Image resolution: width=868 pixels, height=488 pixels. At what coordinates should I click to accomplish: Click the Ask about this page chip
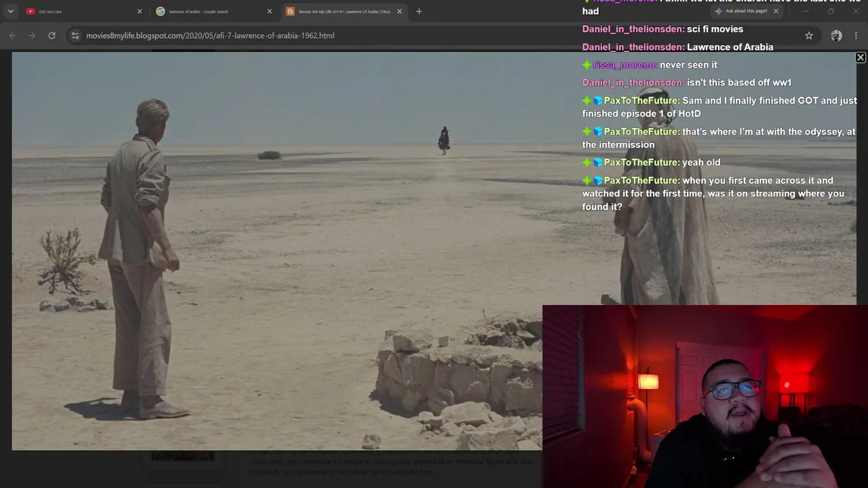[x=746, y=12]
